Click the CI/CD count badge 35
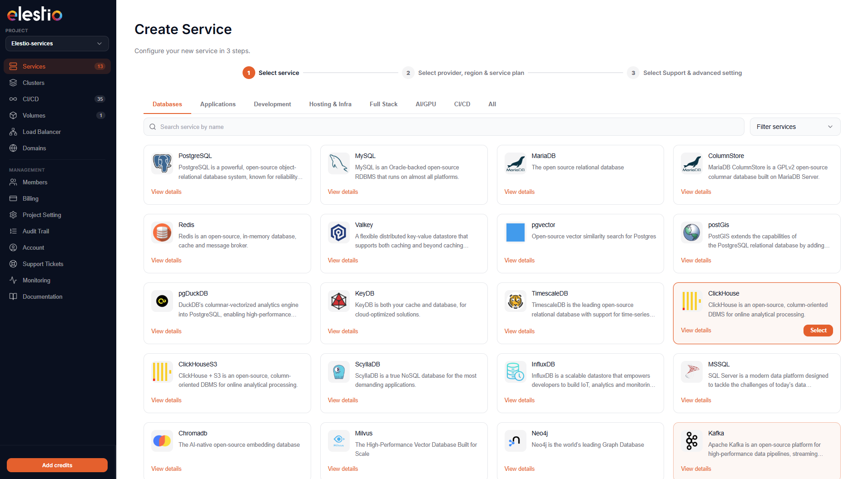The height and width of the screenshot is (479, 868). [x=100, y=99]
